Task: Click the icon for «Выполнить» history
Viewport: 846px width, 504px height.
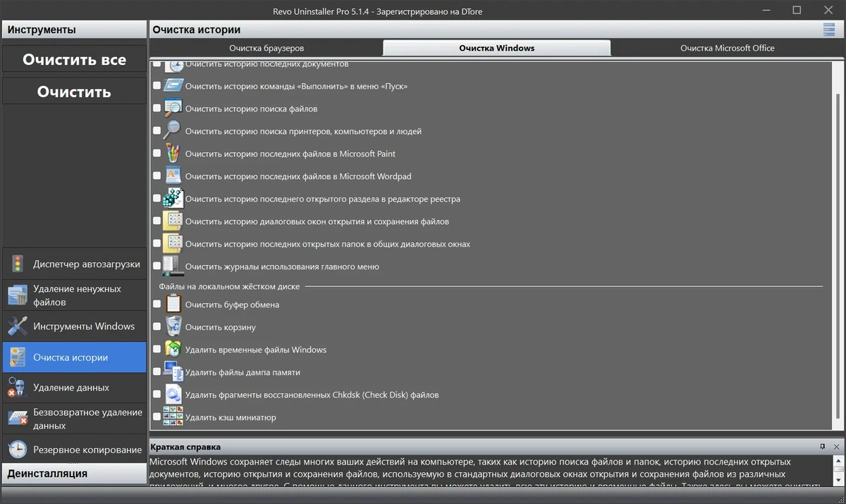Action: (x=173, y=86)
